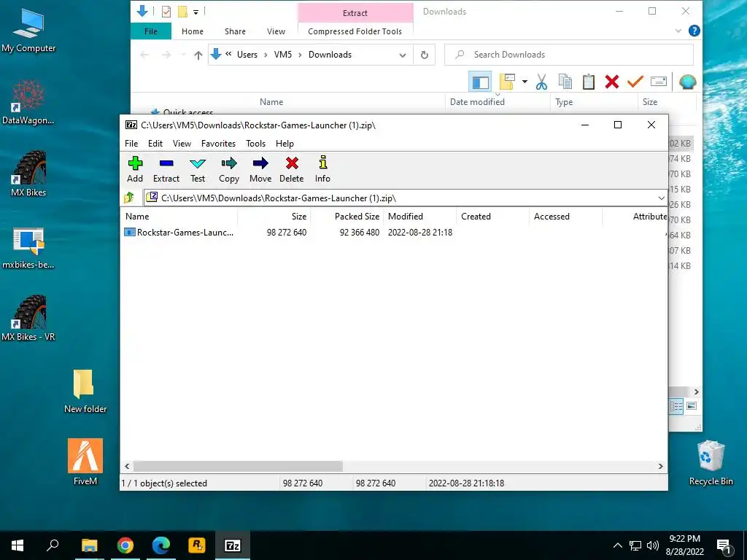
Task: Click Explorer up-directory arrow
Action: click(198, 55)
